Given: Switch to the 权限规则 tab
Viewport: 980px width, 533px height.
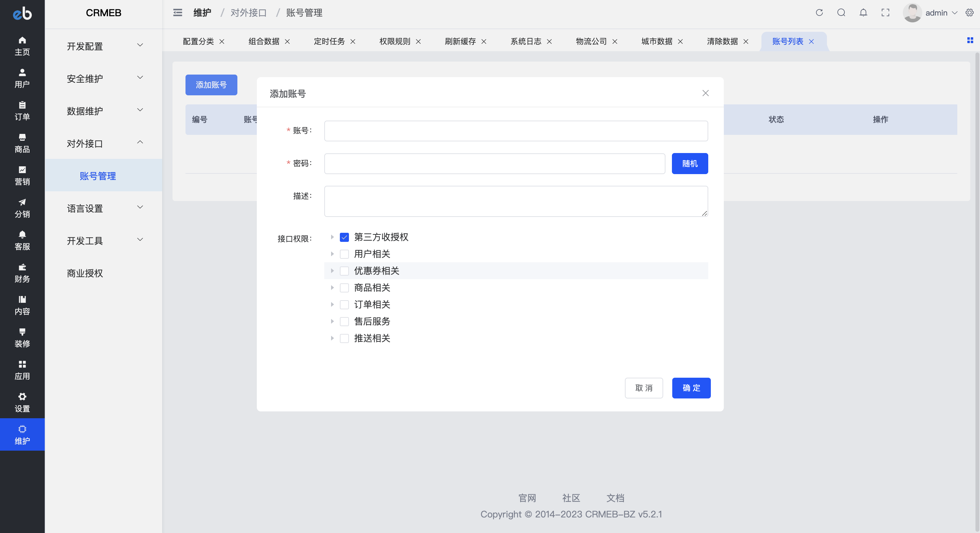Looking at the screenshot, I should 395,41.
